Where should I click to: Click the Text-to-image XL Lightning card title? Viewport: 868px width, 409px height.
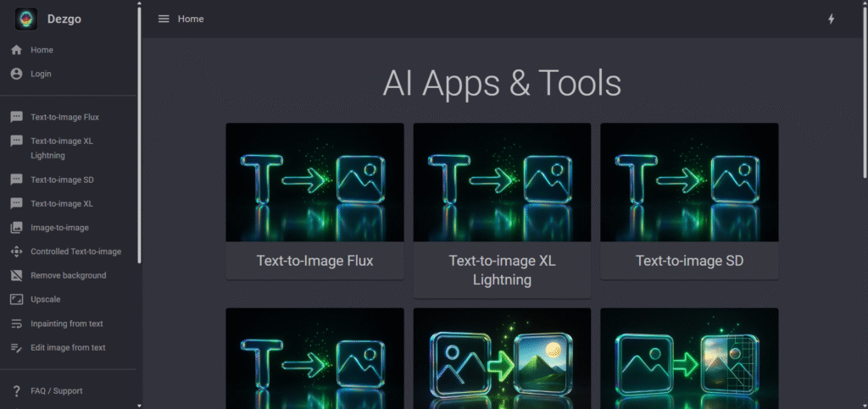pyautogui.click(x=502, y=270)
